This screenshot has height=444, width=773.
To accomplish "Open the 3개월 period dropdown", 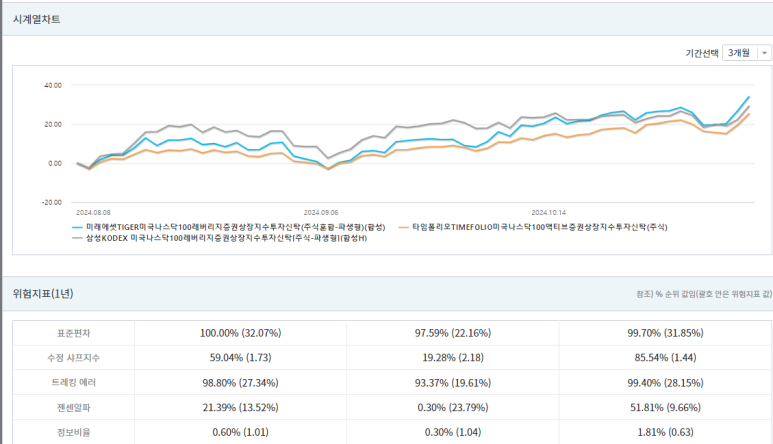I will (x=746, y=52).
